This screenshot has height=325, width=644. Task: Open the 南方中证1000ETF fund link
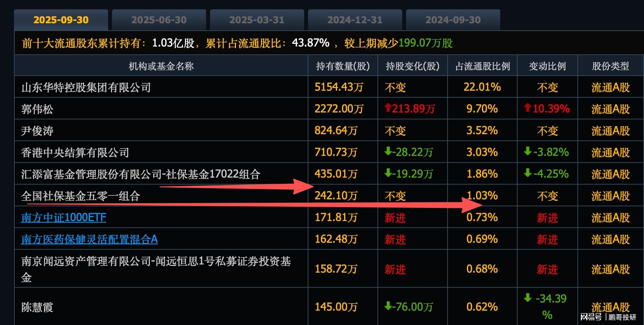[x=64, y=218]
